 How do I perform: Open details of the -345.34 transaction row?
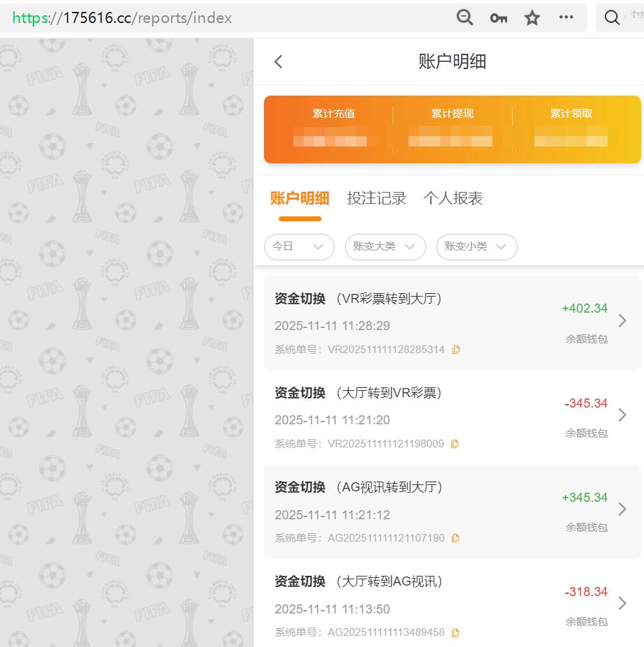pos(622,415)
